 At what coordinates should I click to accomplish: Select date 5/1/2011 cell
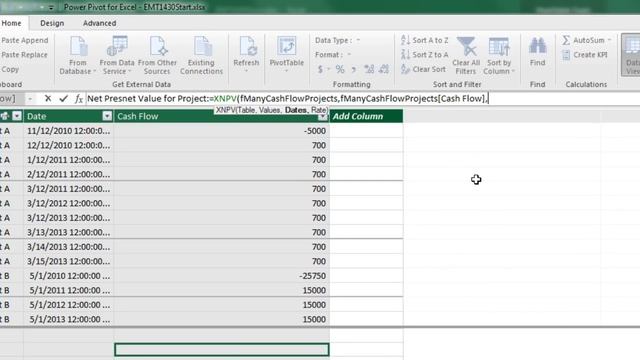[x=69, y=290]
